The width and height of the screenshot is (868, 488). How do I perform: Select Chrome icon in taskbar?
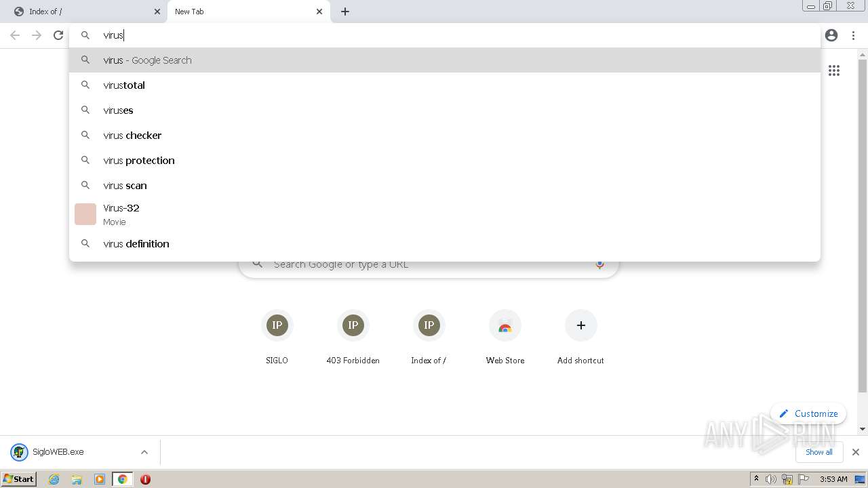(123, 479)
